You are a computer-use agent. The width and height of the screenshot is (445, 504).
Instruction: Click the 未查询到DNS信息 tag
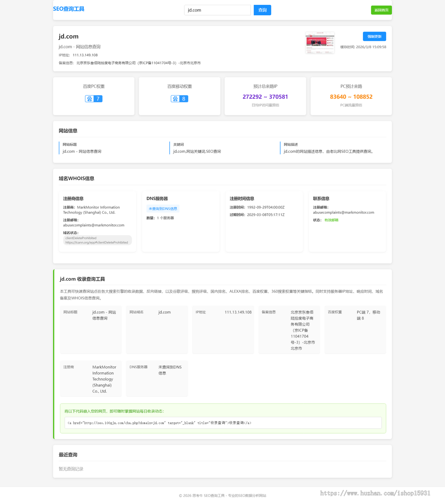coord(163,209)
